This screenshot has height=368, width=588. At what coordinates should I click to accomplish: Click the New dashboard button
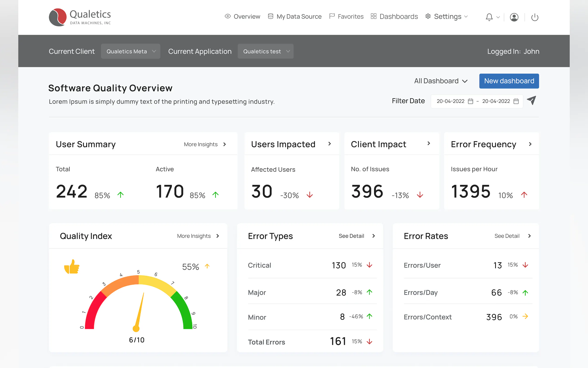509,81
